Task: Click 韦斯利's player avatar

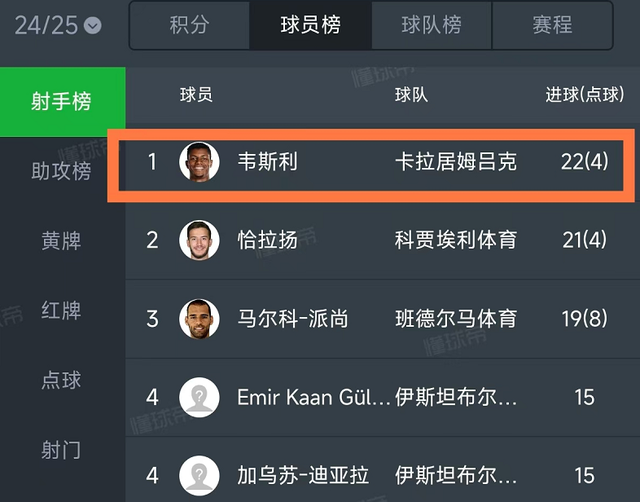Action: (x=199, y=162)
